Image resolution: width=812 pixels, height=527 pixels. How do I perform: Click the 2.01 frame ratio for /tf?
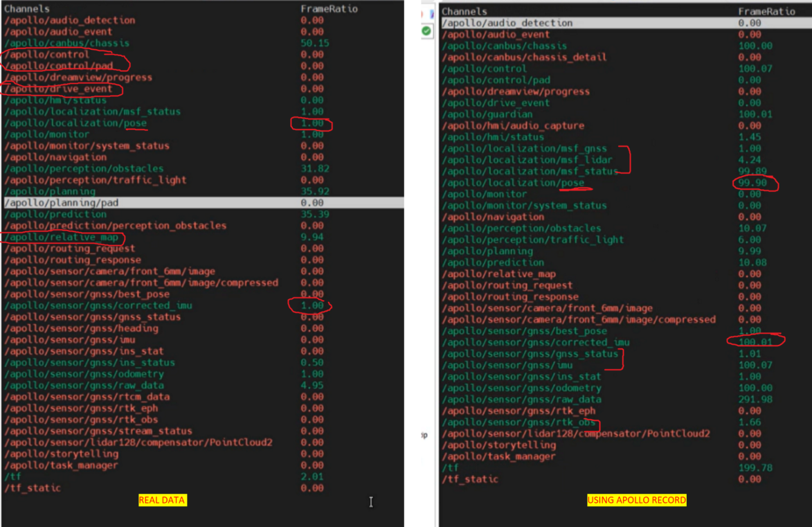point(312,476)
